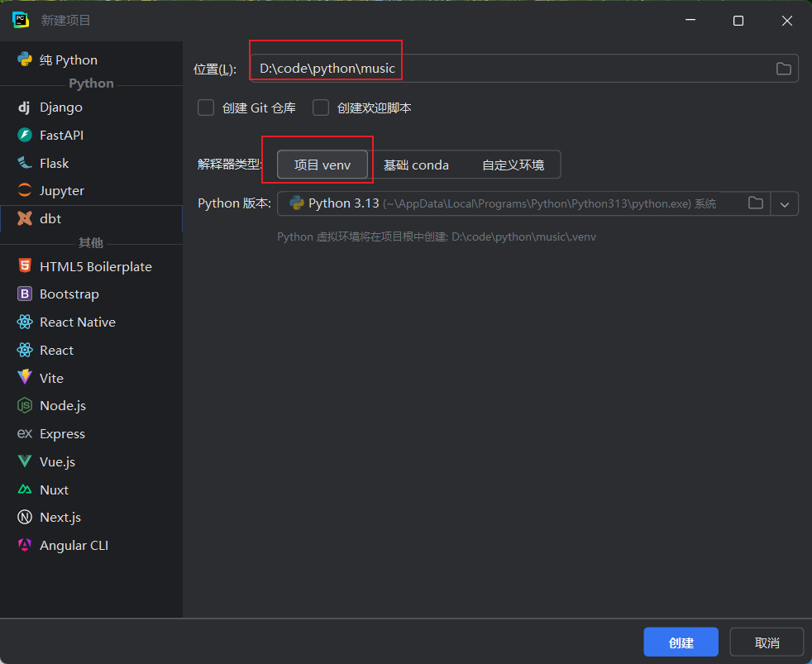Screen dimensions: 812x664
Task: Select the React atom icon
Action: [x=24, y=350]
